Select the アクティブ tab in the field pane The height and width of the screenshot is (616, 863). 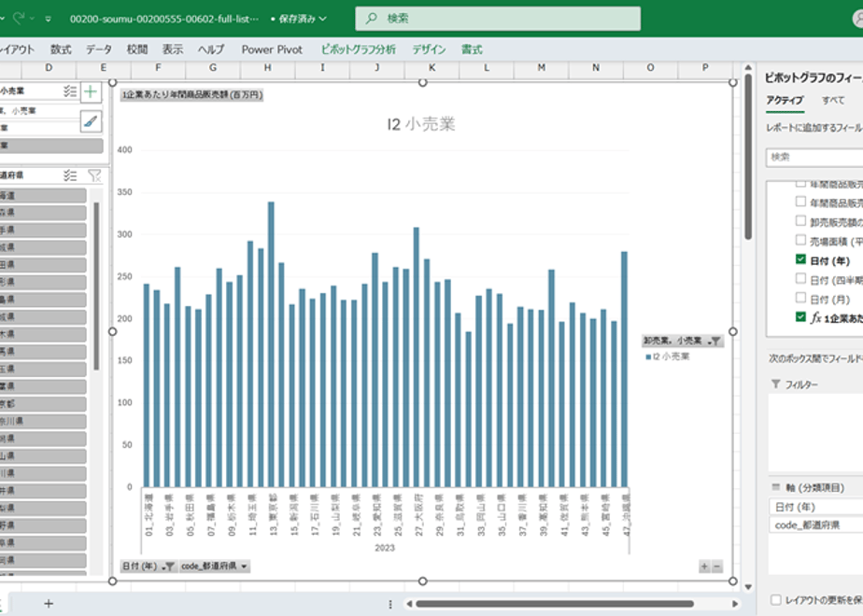coord(785,100)
